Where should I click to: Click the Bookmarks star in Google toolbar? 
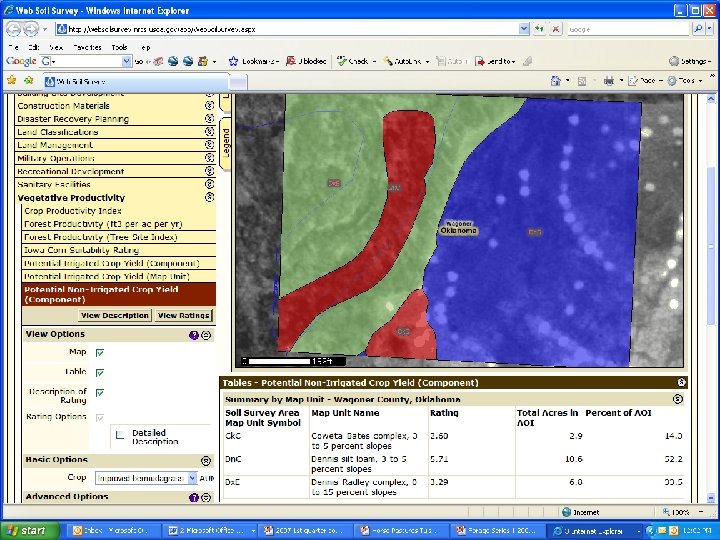tap(233, 62)
